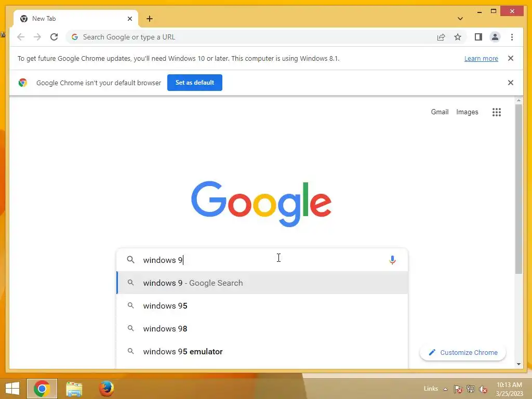Expand the tab search chevron
The height and width of the screenshot is (399, 532).
(460, 19)
